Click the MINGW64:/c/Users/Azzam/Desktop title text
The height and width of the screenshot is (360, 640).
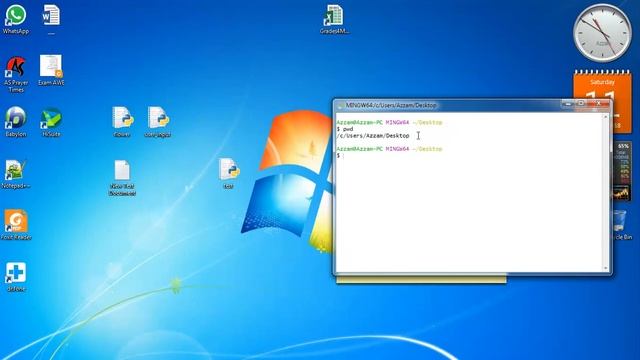(x=391, y=105)
